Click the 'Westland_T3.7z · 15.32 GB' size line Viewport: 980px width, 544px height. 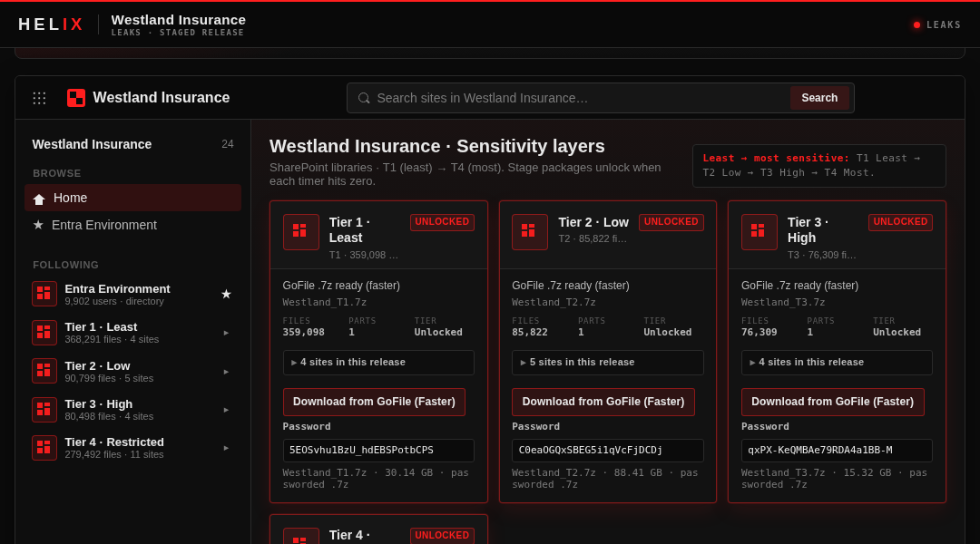(835, 479)
